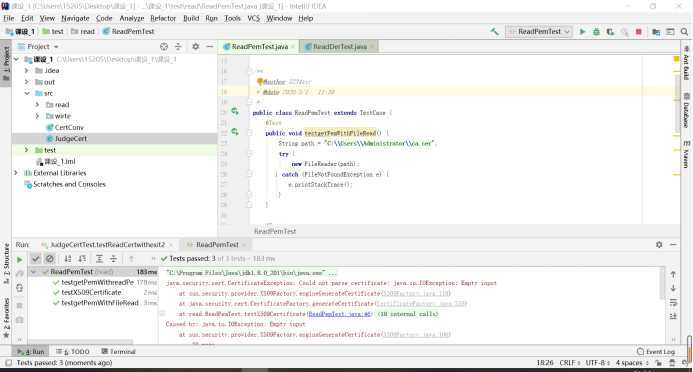The width and height of the screenshot is (693, 372).
Task: Stop the running process with red square
Action: click(x=638, y=32)
